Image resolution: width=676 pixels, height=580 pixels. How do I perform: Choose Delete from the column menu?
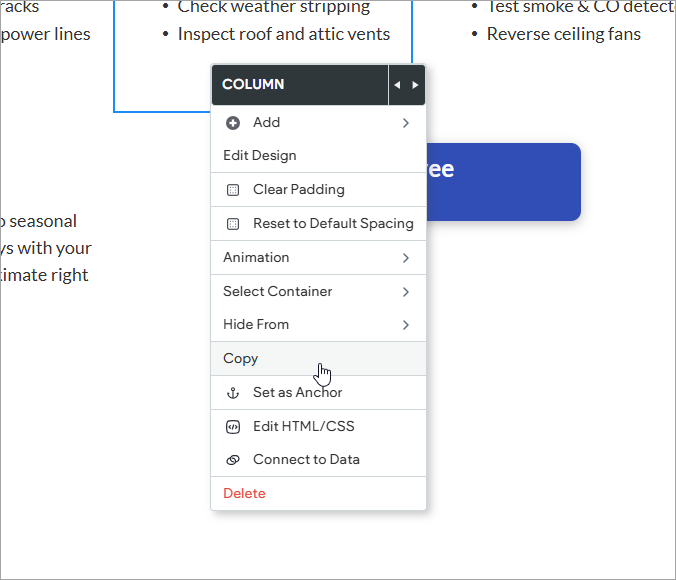pyautogui.click(x=244, y=494)
